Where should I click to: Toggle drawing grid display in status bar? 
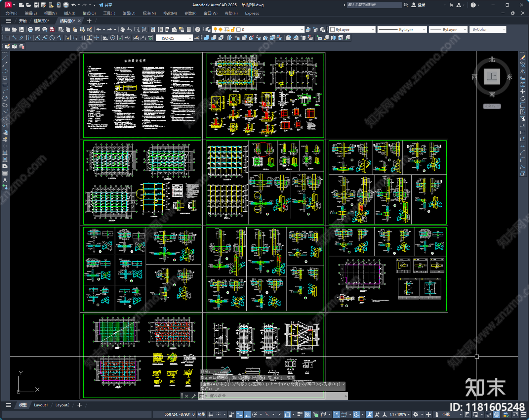pos(211,414)
